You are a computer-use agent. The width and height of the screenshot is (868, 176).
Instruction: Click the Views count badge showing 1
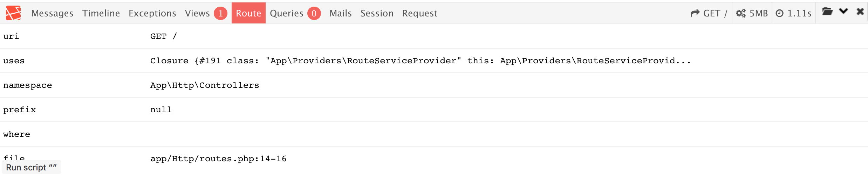(220, 13)
